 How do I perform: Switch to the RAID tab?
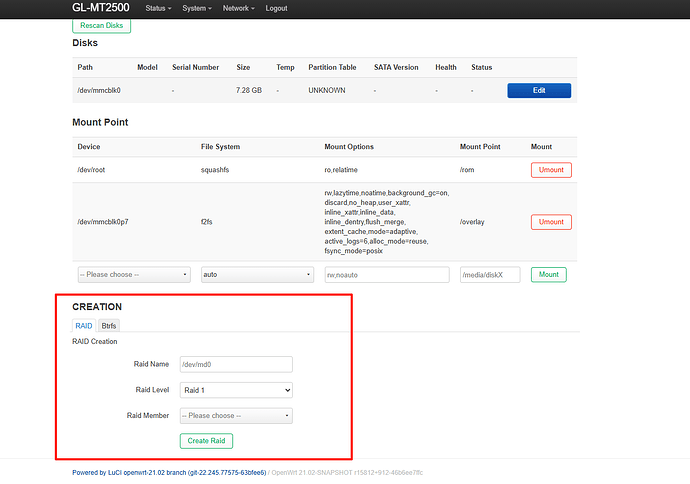83,326
